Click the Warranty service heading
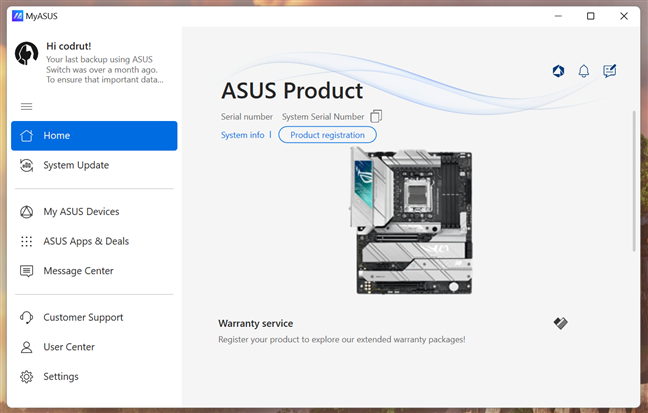 pyautogui.click(x=256, y=323)
